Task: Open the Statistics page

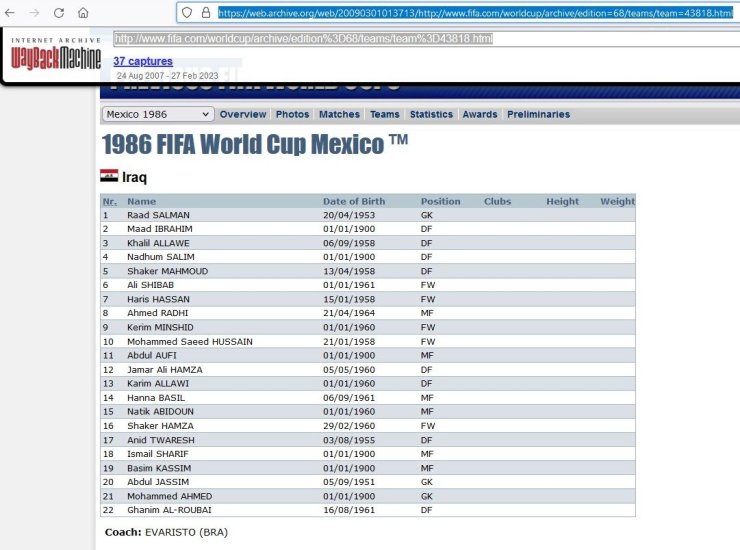Action: [x=431, y=114]
